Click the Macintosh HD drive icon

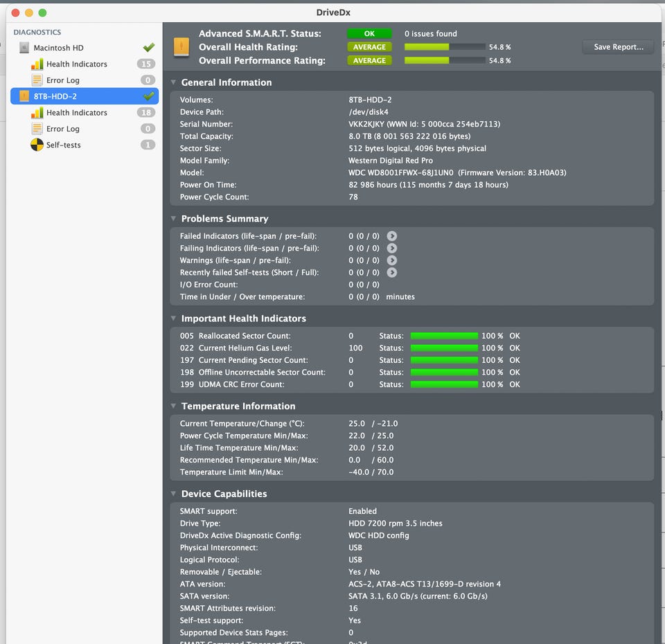click(x=24, y=48)
